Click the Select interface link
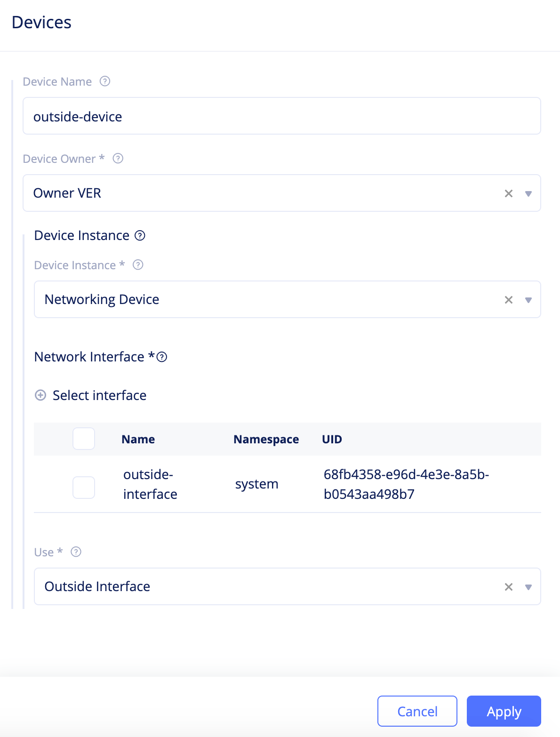This screenshot has width=560, height=737. 99,395
